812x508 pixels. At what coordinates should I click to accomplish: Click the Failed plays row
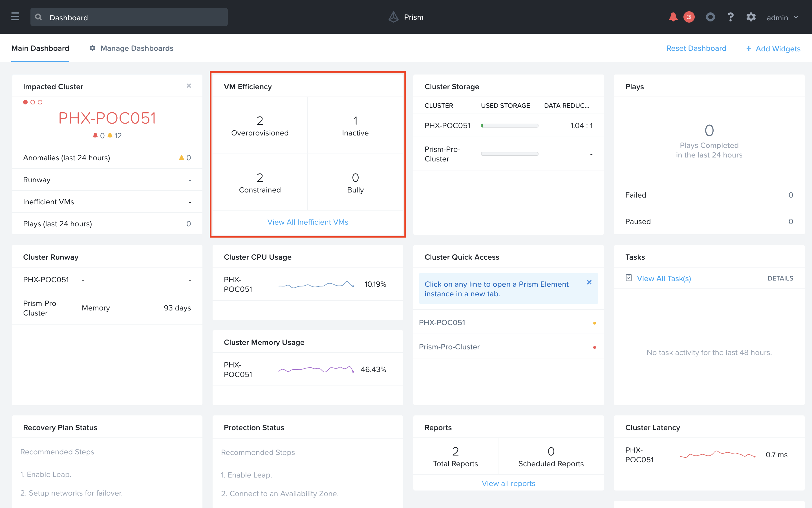(709, 195)
